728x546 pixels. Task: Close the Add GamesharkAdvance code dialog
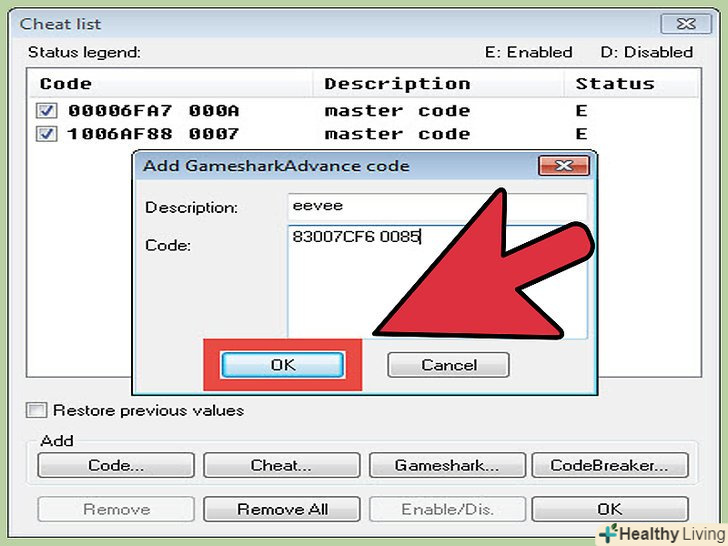tap(564, 166)
